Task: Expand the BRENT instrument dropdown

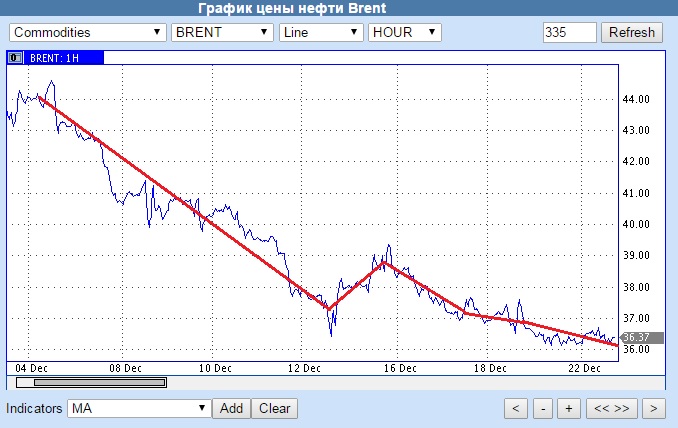Action: (x=222, y=32)
